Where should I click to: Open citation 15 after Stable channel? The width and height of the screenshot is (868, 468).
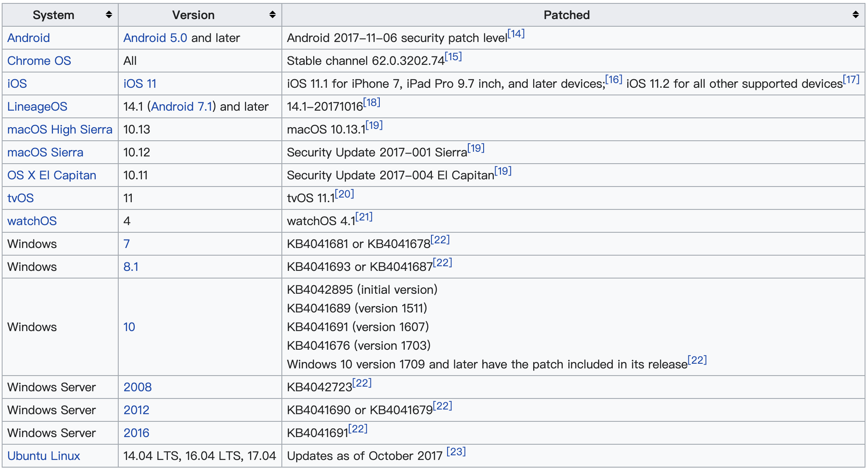click(x=453, y=57)
